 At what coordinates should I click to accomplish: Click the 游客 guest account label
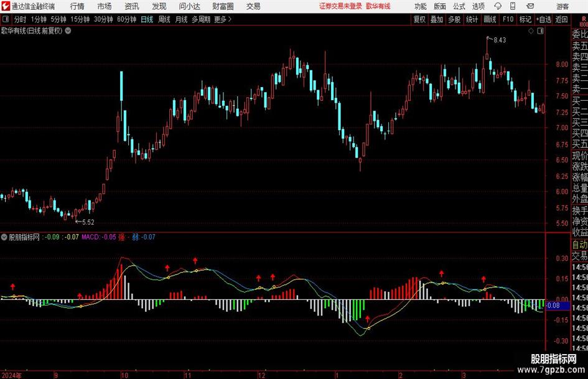(x=562, y=6)
